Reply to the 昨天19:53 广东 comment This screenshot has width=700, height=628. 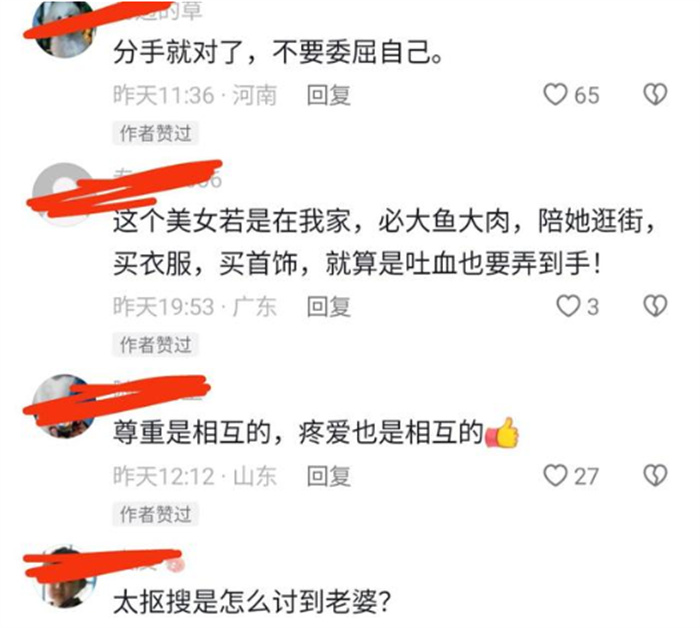click(x=329, y=307)
